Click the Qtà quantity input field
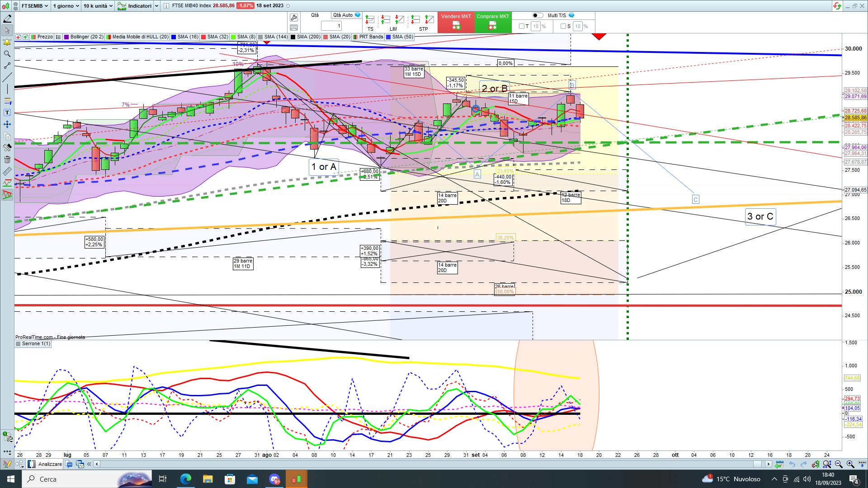Screen dimensions: 868x488 tap(331, 26)
